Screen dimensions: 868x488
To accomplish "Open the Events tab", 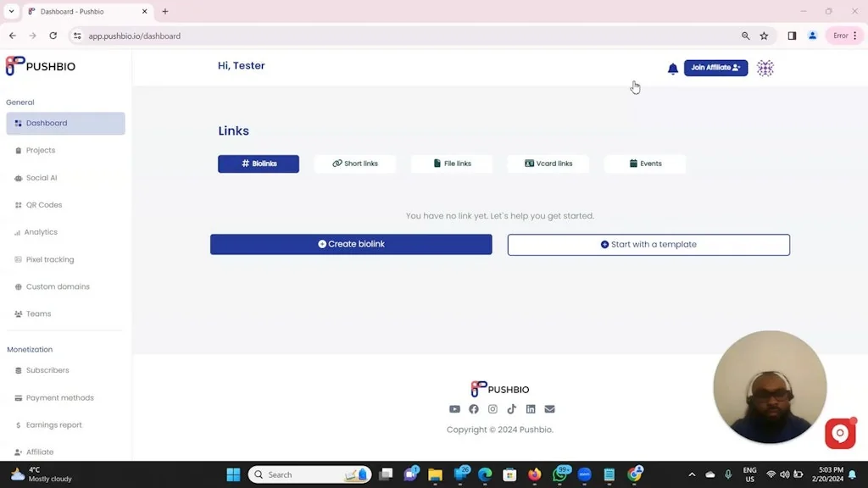I will (645, 164).
